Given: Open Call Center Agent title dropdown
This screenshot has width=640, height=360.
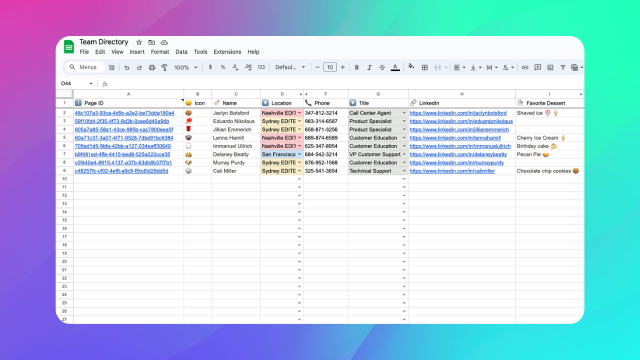Looking at the screenshot, I should (404, 113).
